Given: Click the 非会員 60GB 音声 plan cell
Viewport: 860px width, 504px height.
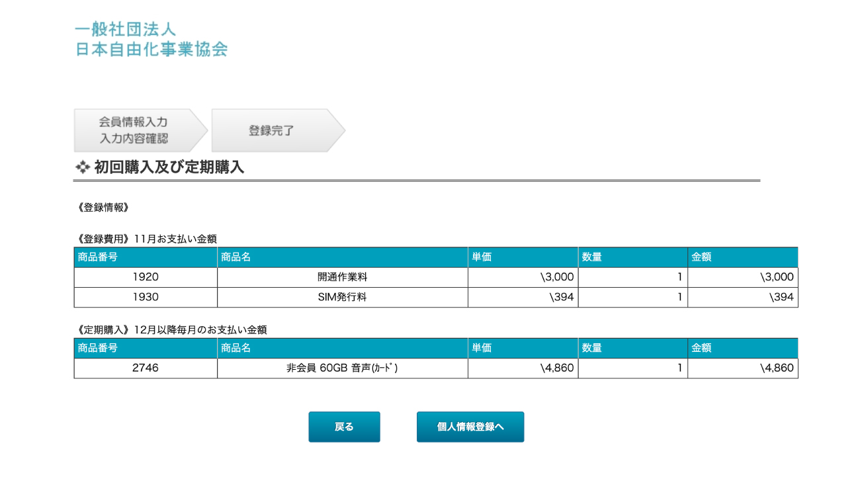Looking at the screenshot, I should (342, 368).
